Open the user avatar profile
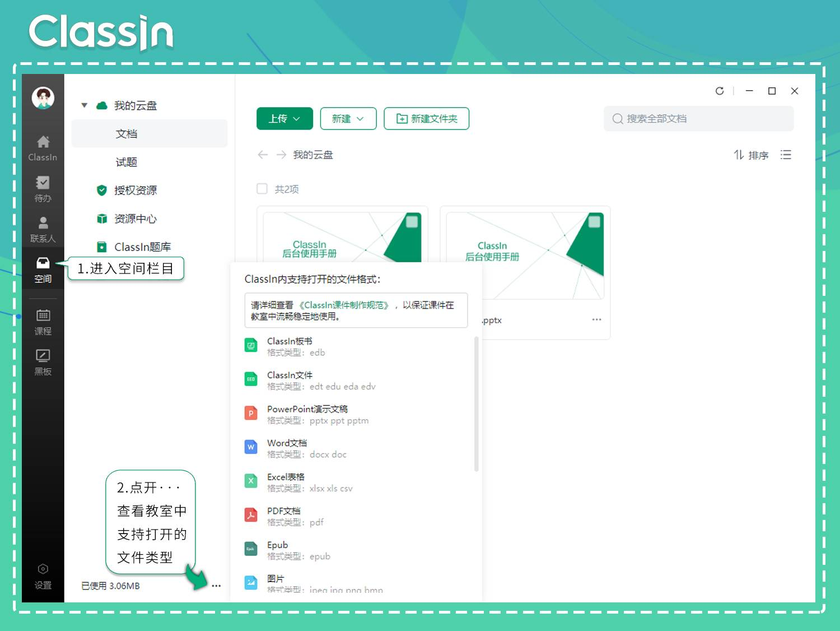 point(43,98)
